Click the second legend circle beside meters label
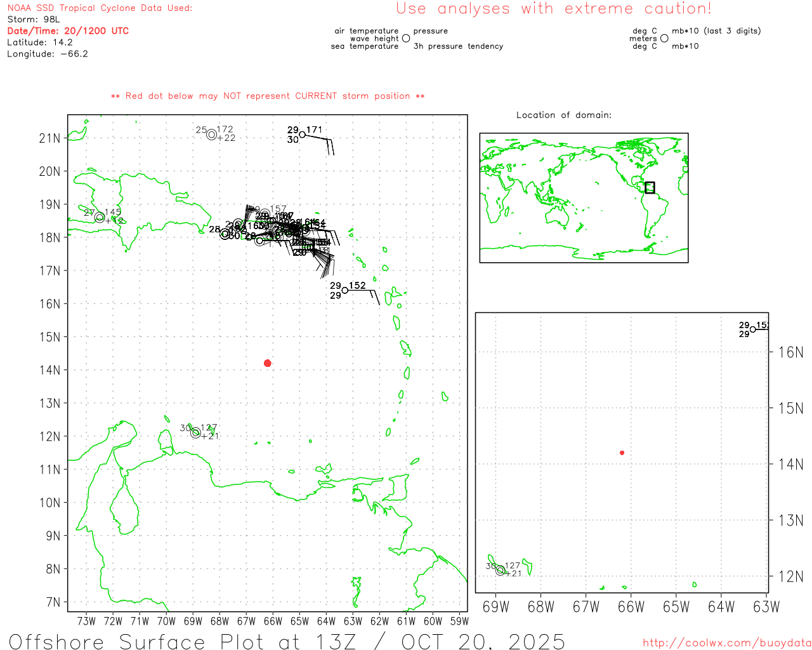812x650 pixels. coord(664,38)
